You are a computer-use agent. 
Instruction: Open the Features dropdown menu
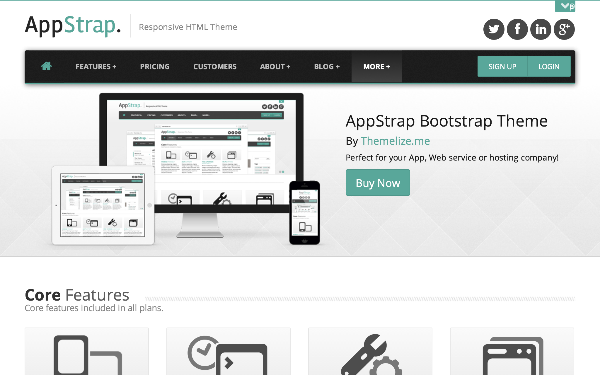click(96, 67)
